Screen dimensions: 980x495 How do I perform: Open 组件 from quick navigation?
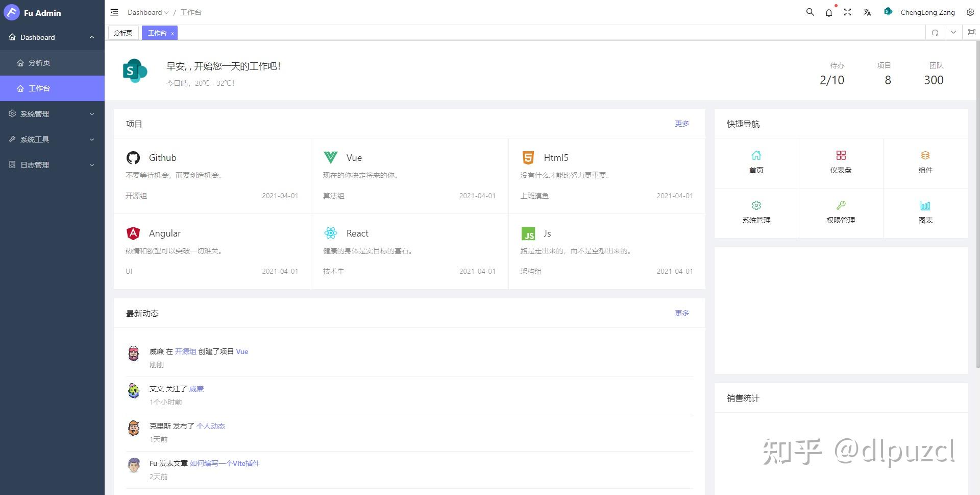[x=925, y=162]
